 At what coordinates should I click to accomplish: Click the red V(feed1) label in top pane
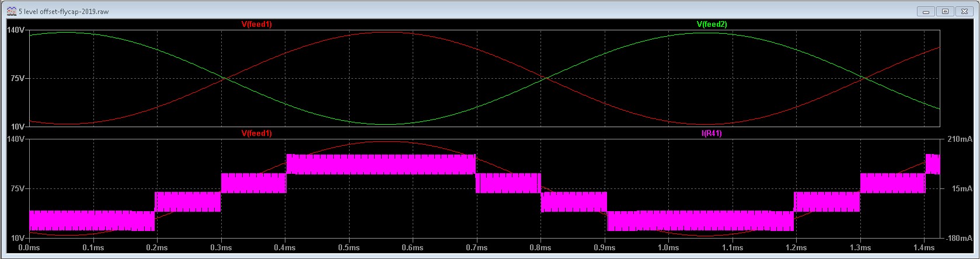[256, 24]
